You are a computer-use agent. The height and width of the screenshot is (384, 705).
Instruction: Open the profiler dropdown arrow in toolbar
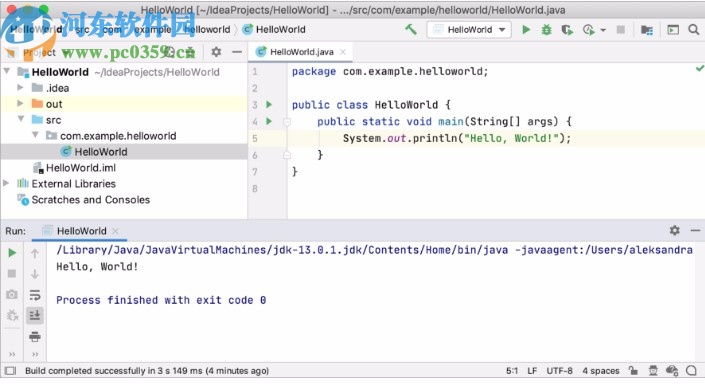point(603,30)
